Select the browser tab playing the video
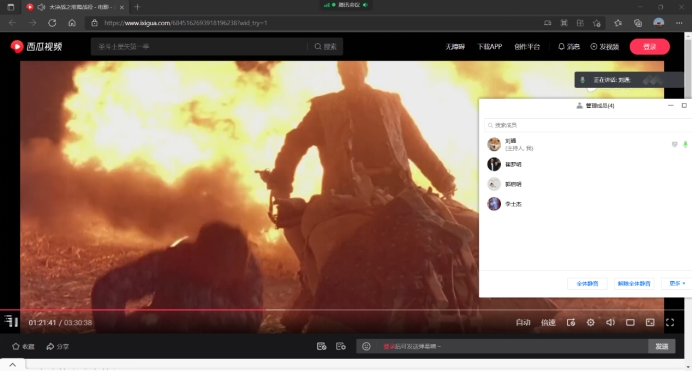Viewport: 692px width, 372px height. (75, 7)
